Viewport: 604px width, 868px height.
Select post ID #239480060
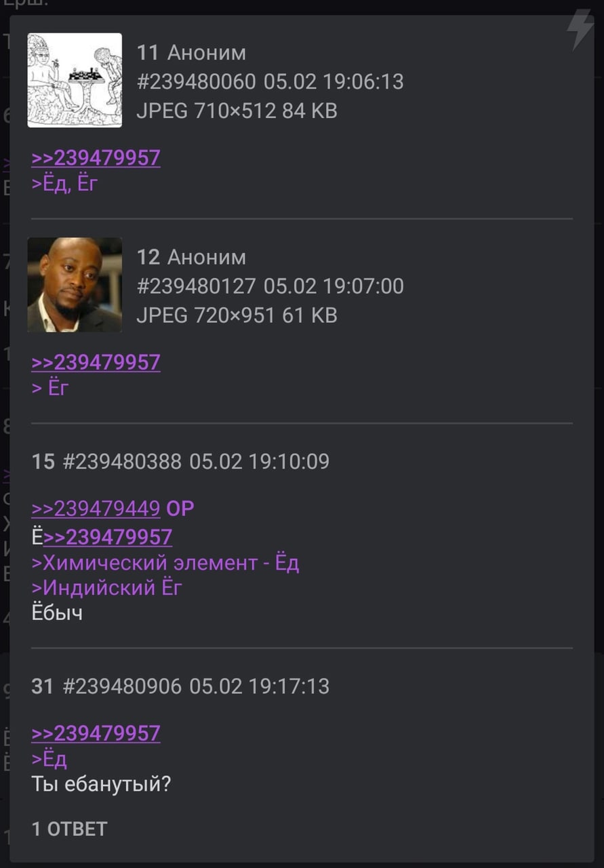pos(197,82)
